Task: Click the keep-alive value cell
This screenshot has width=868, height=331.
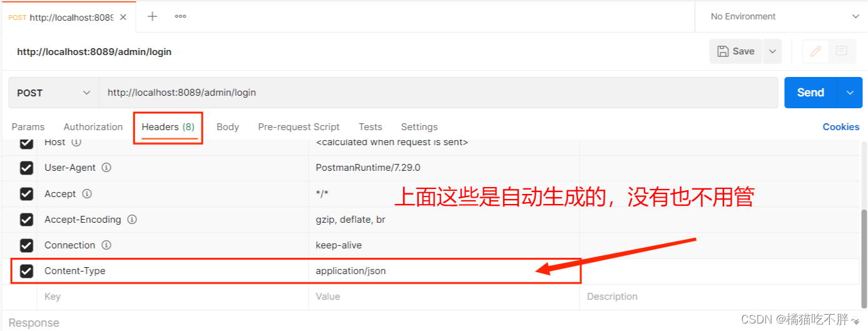Action: click(x=444, y=245)
